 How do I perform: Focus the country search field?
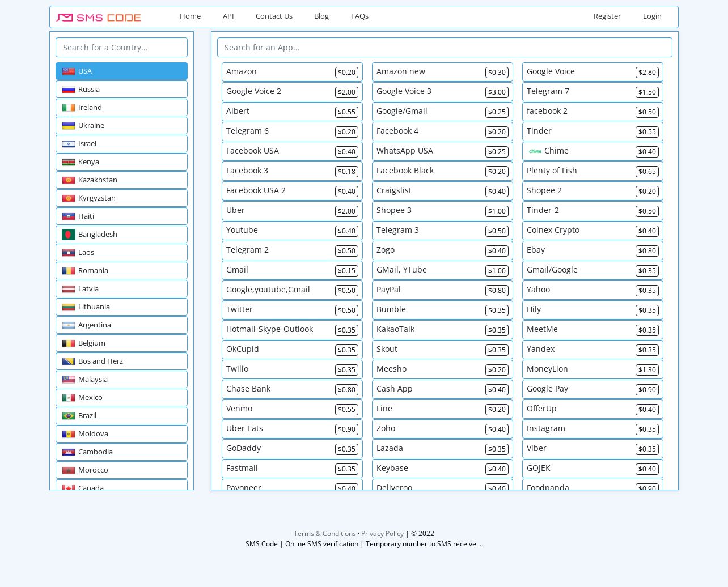click(121, 48)
